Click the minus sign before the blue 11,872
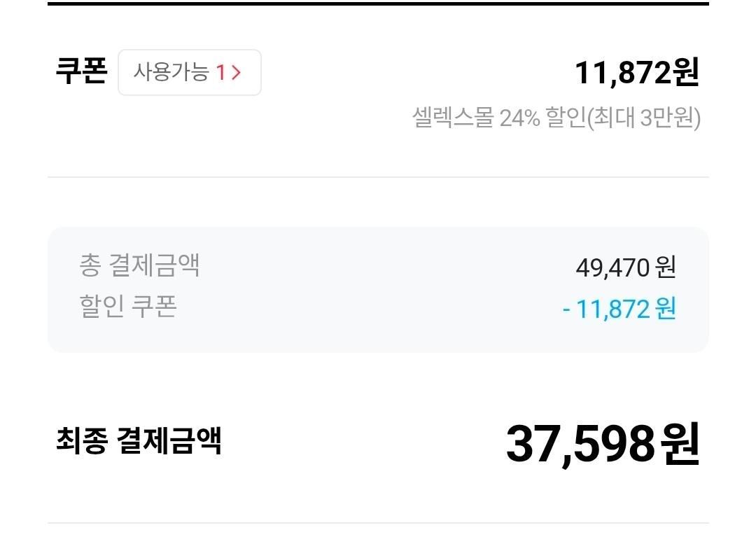The height and width of the screenshot is (537, 756). point(566,309)
